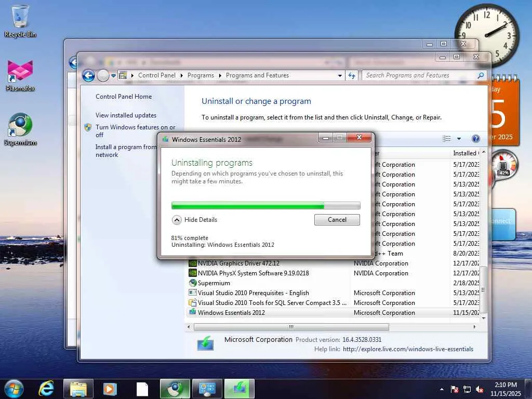Open the explore.live.com help link
This screenshot has width=532, height=399.
408,349
